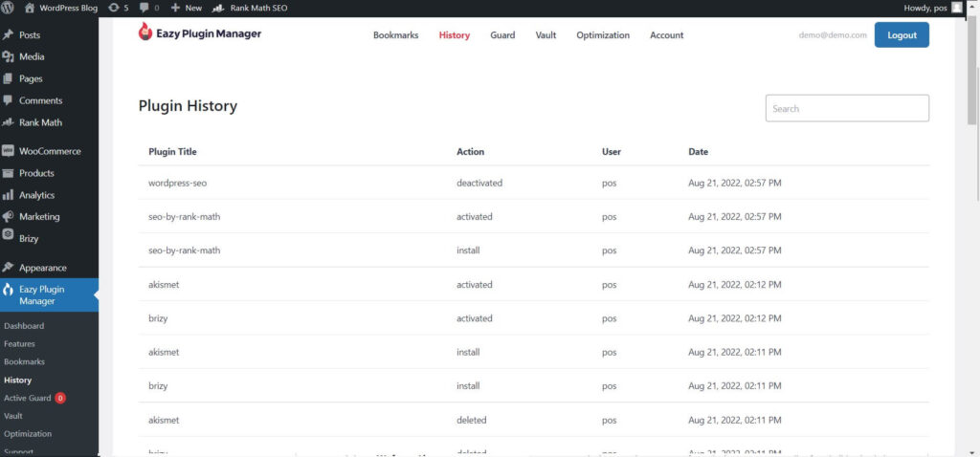
Task: Click the Plugin Title column header
Action: click(x=172, y=152)
